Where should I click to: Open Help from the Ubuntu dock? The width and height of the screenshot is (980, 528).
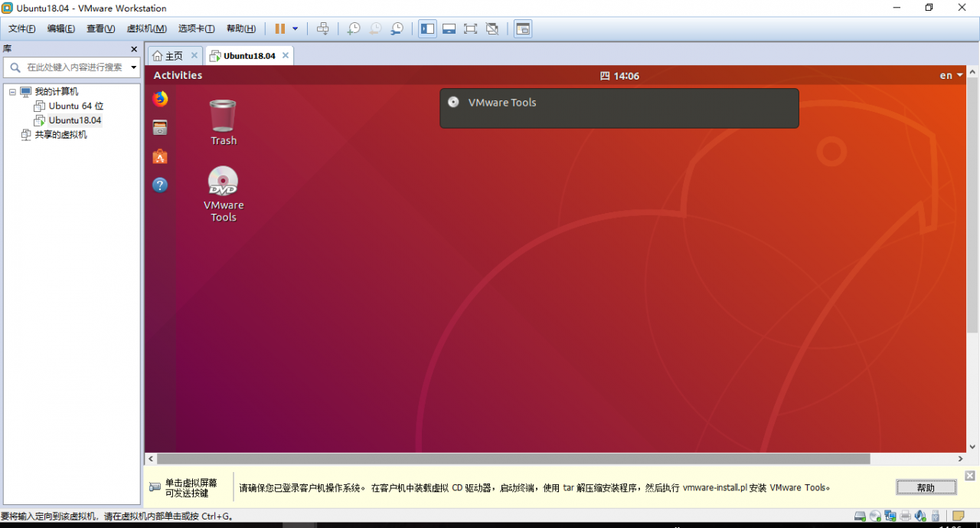point(160,185)
